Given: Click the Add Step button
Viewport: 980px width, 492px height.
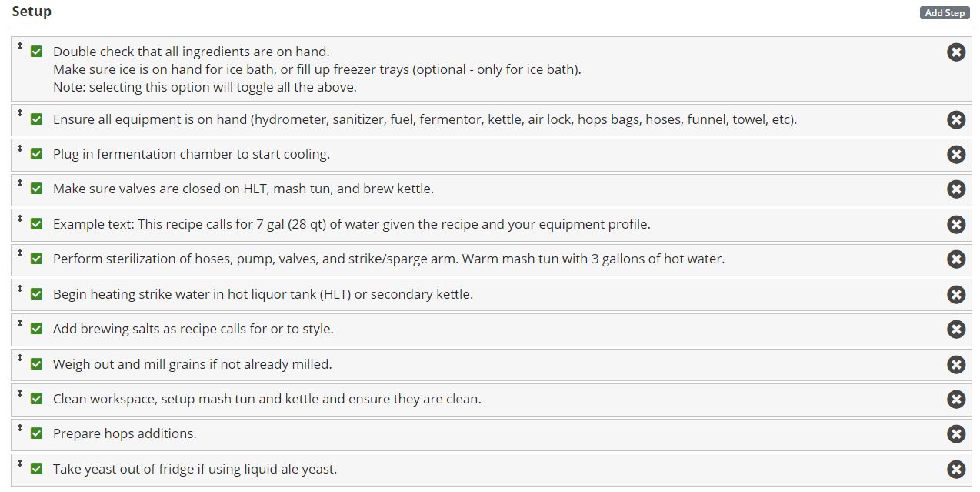Looking at the screenshot, I should (945, 13).
